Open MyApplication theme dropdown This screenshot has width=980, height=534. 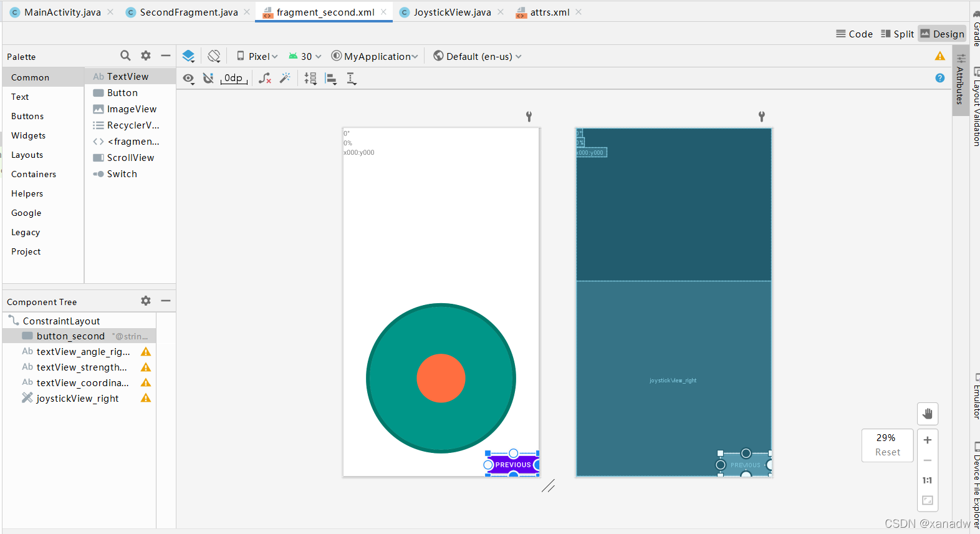click(x=375, y=56)
